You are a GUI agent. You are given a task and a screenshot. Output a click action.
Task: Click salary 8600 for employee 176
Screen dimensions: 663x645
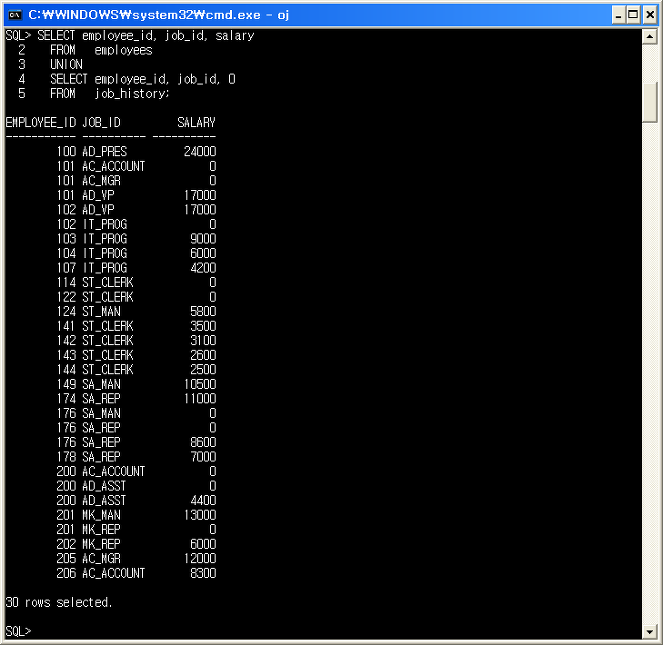click(x=203, y=442)
